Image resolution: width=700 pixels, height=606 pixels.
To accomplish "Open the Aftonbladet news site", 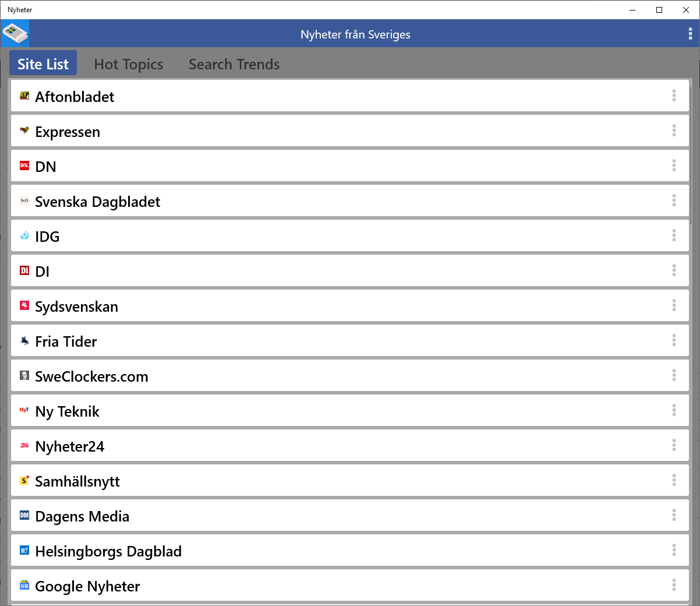I will pos(349,96).
